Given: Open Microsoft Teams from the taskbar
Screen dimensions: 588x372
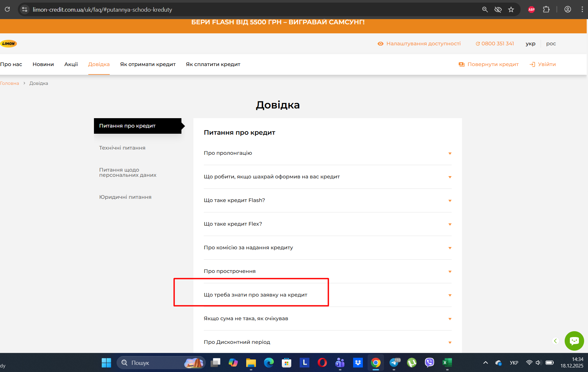Looking at the screenshot, I should [x=340, y=363].
